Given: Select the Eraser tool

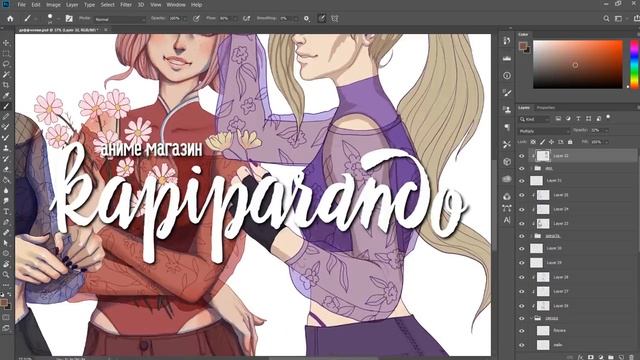Looking at the screenshot, I should point(6,169).
